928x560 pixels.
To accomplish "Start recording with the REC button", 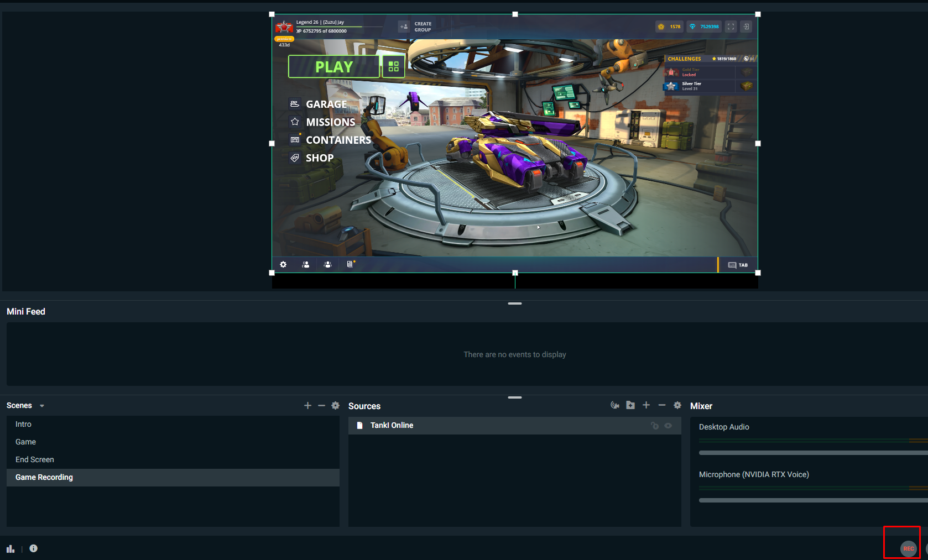I will (908, 548).
